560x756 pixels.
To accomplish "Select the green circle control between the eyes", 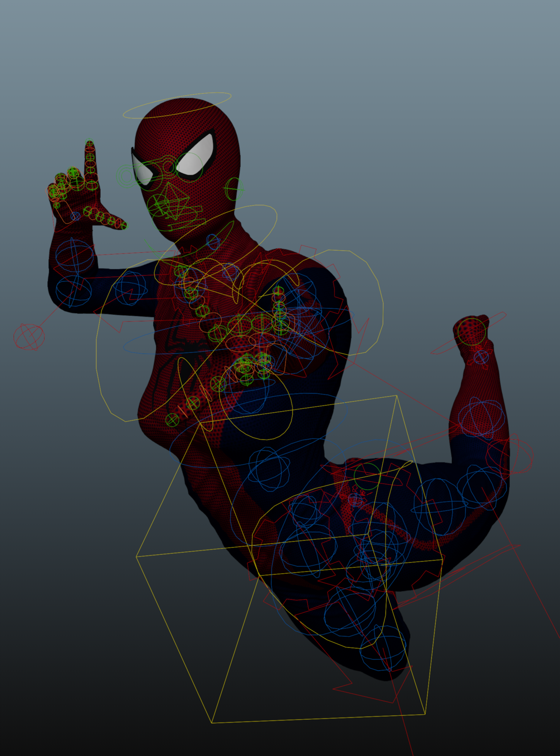I will coord(168,166).
